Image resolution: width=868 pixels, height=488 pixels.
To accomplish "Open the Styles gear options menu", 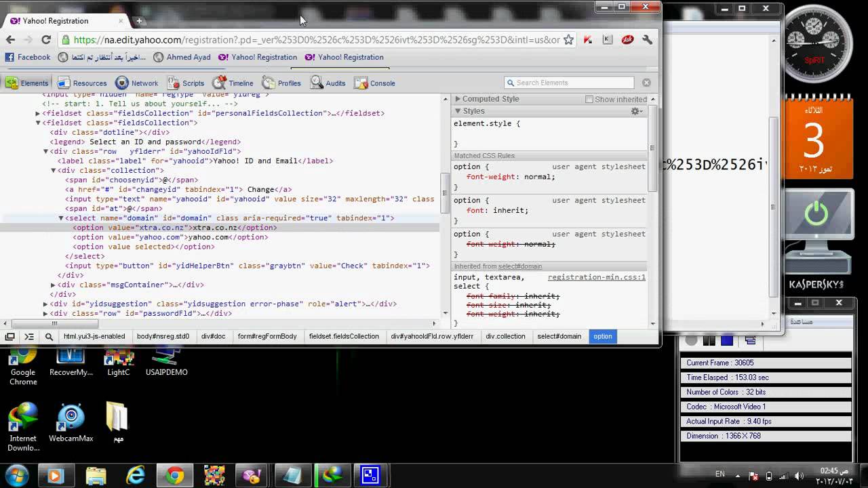I will tap(636, 111).
